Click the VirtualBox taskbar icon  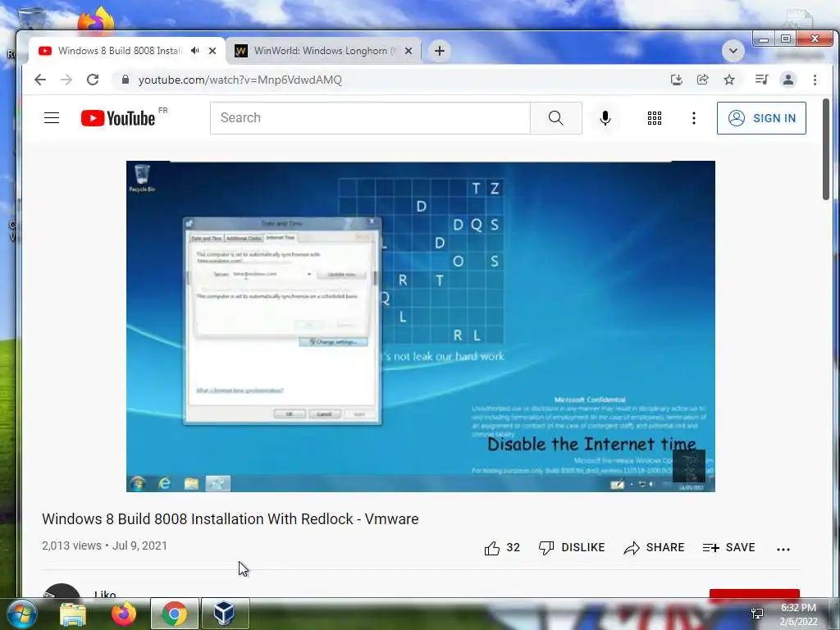pyautogui.click(x=225, y=614)
